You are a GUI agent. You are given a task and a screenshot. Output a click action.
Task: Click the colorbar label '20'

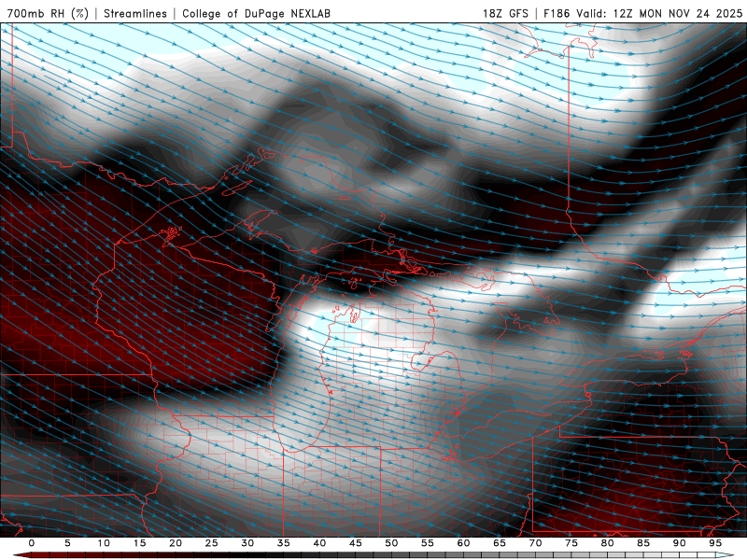pos(176,543)
